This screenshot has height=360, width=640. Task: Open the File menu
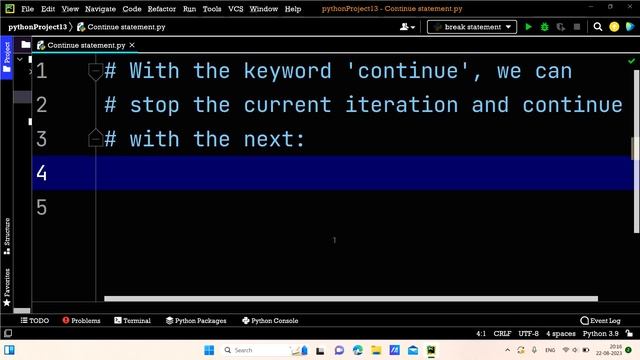[27, 9]
